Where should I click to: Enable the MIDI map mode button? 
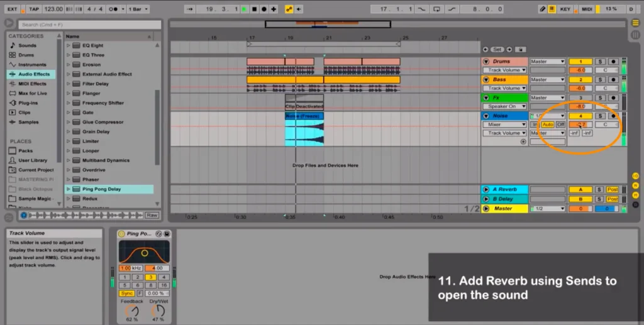click(587, 9)
